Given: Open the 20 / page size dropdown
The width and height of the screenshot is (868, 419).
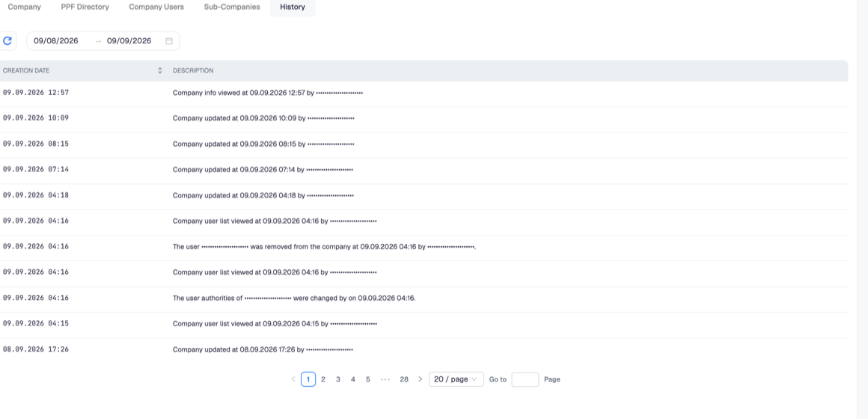Looking at the screenshot, I should [456, 379].
